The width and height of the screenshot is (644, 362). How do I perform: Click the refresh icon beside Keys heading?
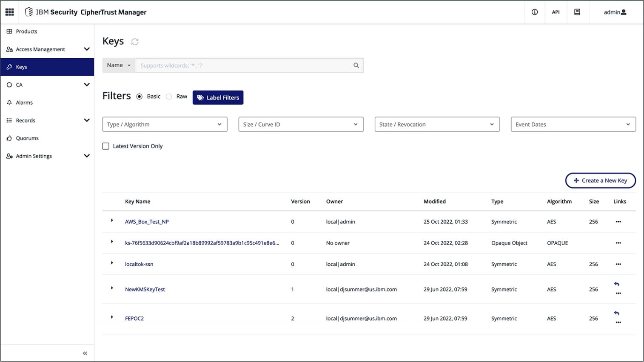135,42
